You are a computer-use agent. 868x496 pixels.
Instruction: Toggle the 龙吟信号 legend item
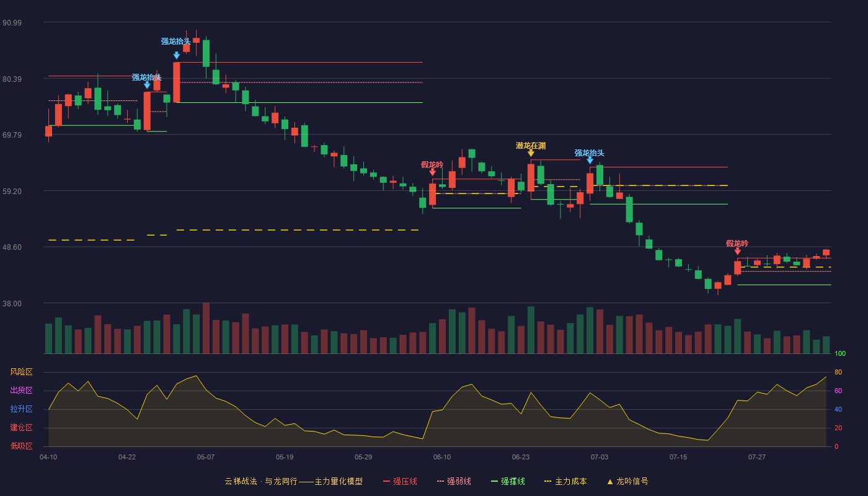click(627, 481)
